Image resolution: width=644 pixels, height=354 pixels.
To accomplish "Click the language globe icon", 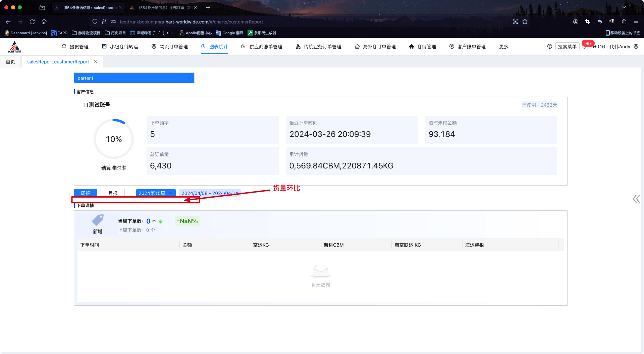I will click(x=636, y=47).
